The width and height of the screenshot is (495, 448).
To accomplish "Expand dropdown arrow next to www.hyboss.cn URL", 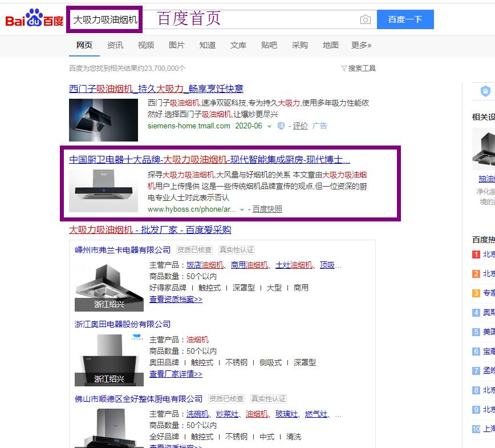I will (x=242, y=210).
